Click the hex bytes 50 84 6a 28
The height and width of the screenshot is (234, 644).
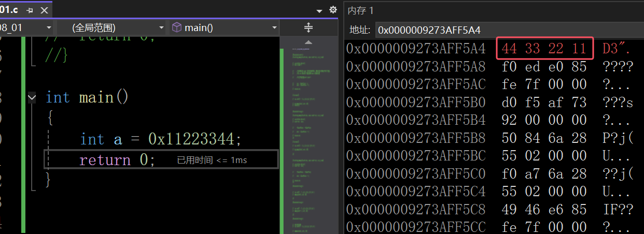click(544, 138)
